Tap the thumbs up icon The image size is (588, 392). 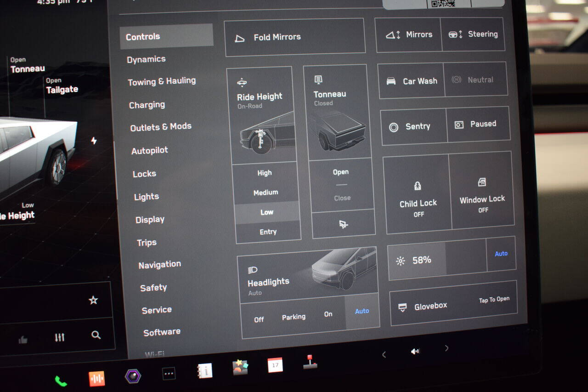click(x=23, y=340)
